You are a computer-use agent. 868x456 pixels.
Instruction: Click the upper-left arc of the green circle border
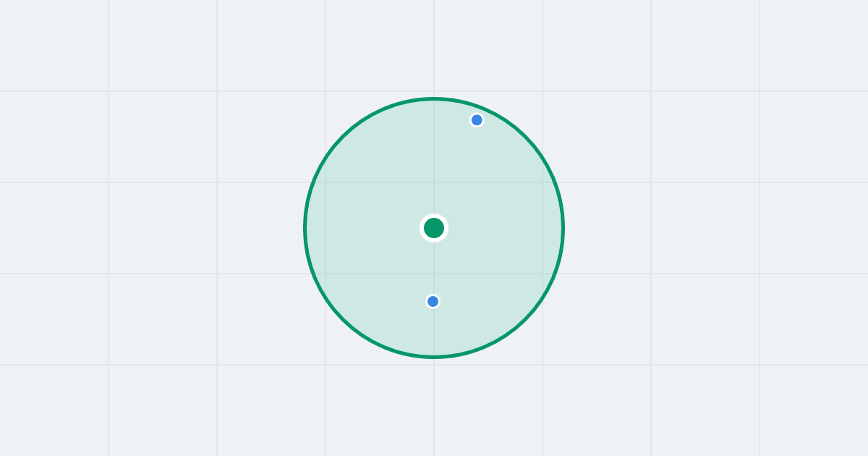[343, 137]
